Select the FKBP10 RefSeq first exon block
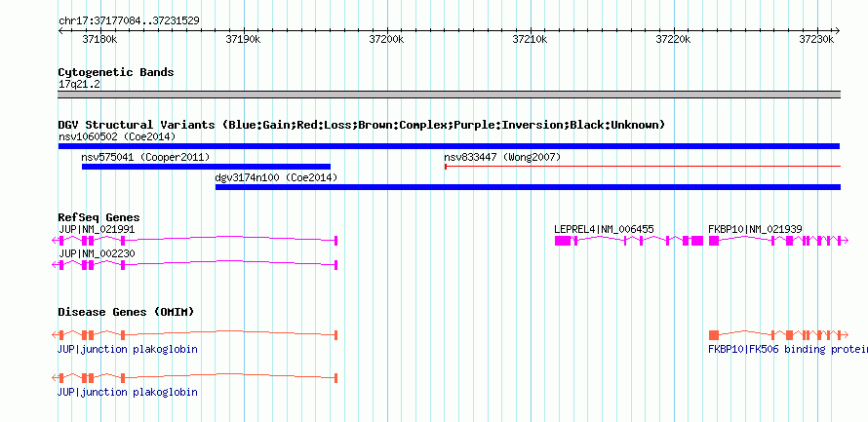 [714, 241]
